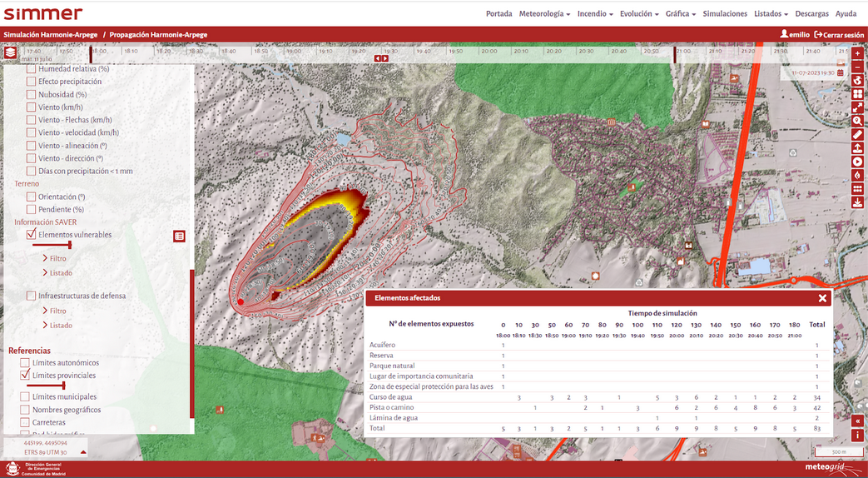This screenshot has height=478, width=868.
Task: Enable Humedad relativa (%) layer
Action: [32, 69]
